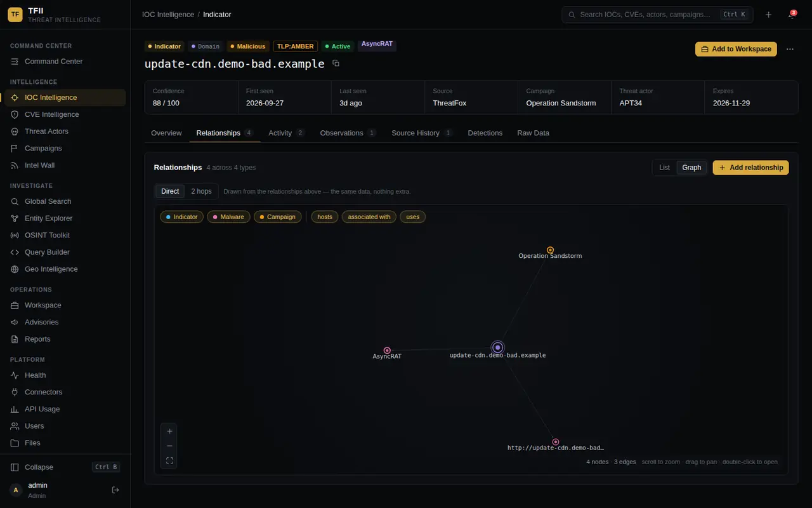Open Threat Actors in the sidebar
This screenshot has height=508, width=812.
[65, 131]
